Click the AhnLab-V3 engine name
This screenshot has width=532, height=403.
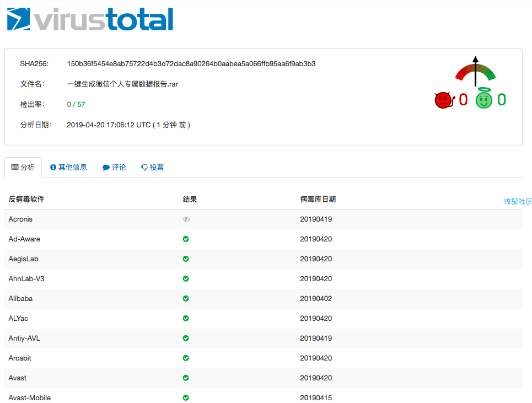click(26, 279)
